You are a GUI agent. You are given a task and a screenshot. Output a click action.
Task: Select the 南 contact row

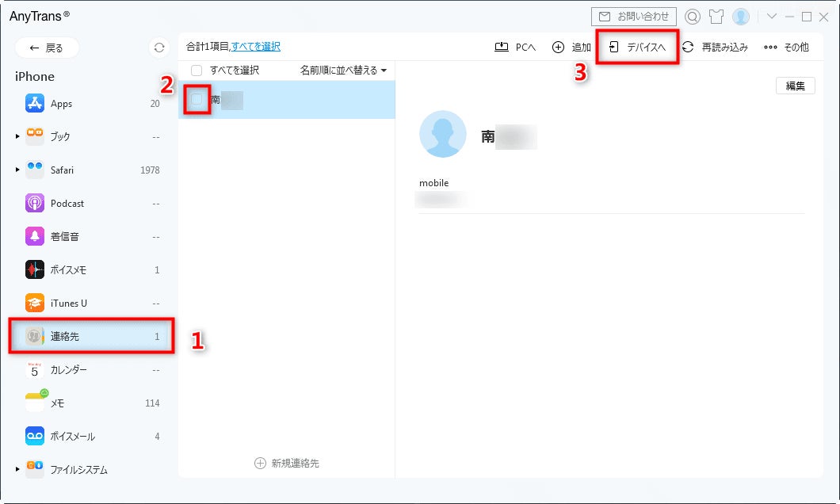[x=287, y=100]
